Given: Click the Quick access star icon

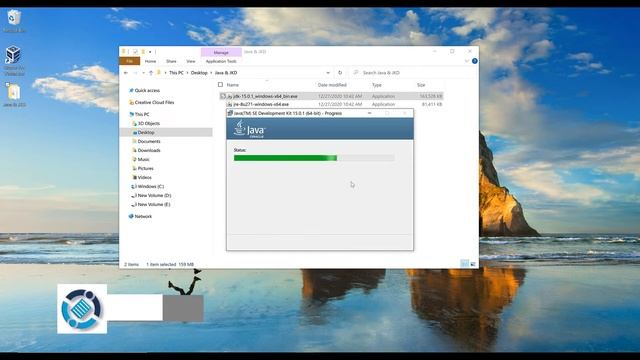Looking at the screenshot, I should point(131,90).
